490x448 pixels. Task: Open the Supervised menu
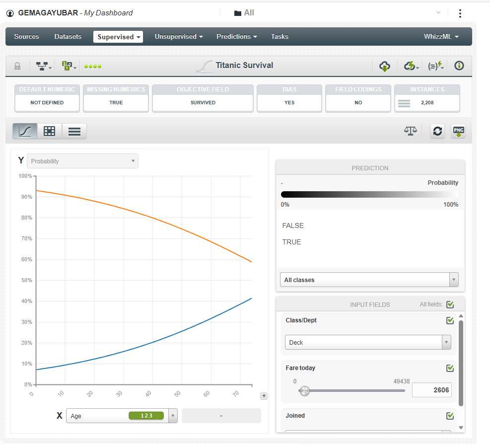(x=118, y=37)
